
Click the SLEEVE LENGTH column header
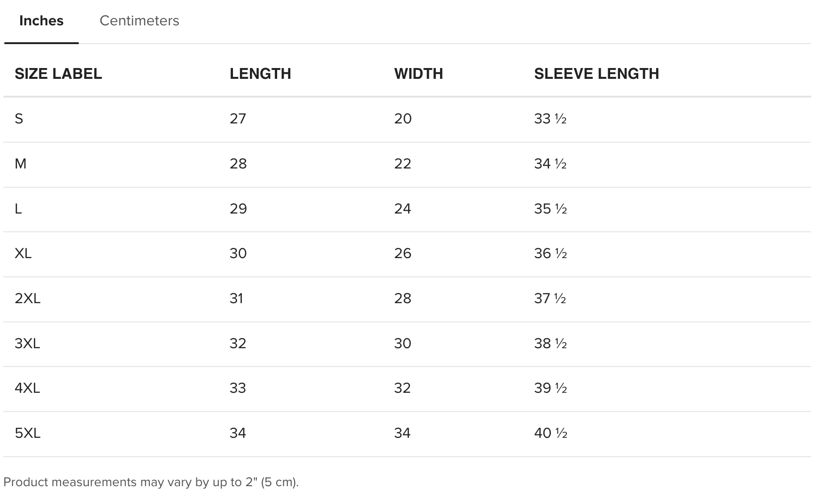(x=596, y=74)
